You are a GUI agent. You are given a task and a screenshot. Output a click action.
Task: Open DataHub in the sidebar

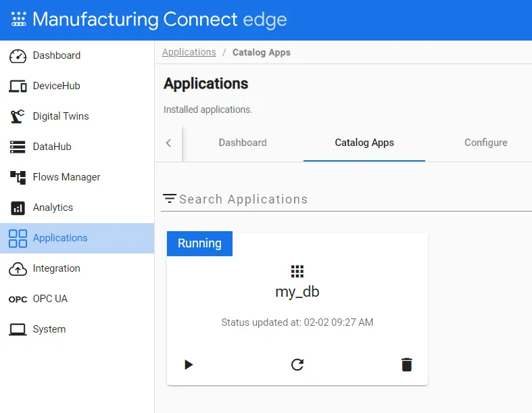tap(77, 147)
